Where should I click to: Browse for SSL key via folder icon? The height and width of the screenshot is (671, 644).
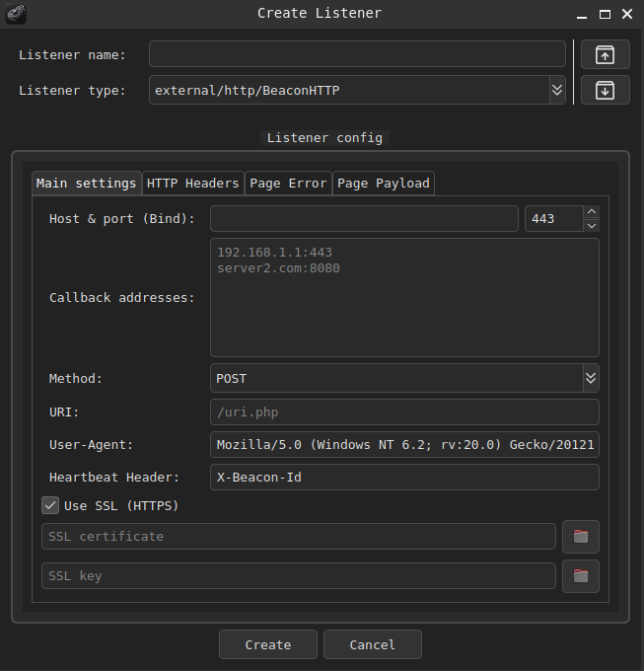(581, 576)
